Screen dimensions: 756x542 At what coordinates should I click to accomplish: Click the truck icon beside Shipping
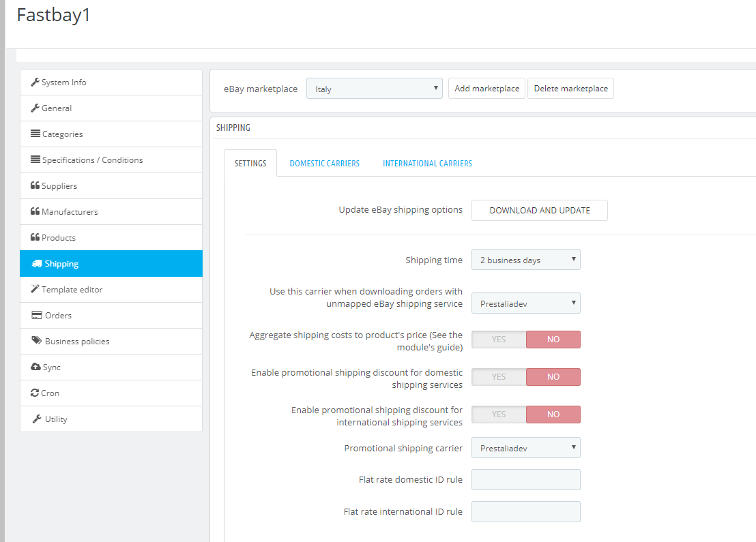tap(37, 264)
